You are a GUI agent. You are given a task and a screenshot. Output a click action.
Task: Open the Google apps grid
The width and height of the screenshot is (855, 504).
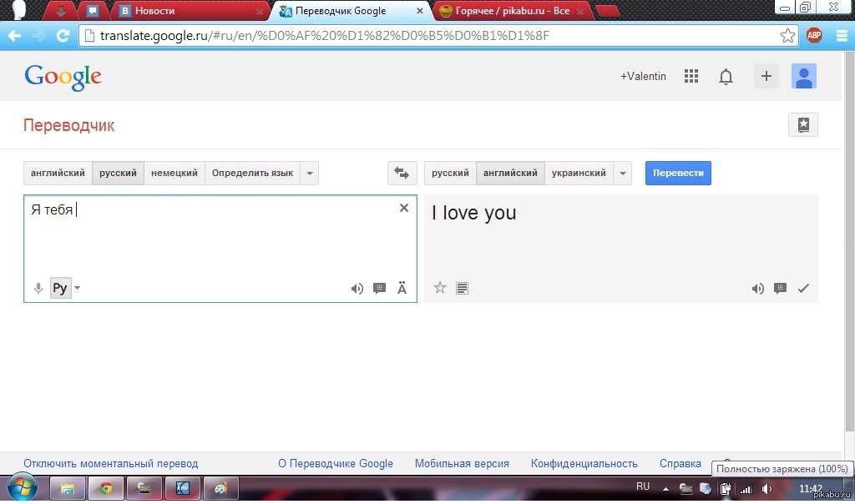[691, 76]
